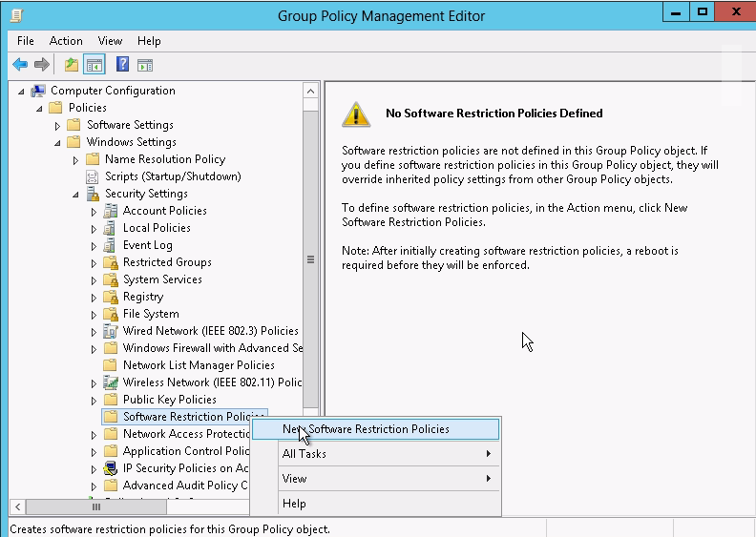Collapse the Computer Configuration node
The width and height of the screenshot is (756, 537).
pos(21,91)
